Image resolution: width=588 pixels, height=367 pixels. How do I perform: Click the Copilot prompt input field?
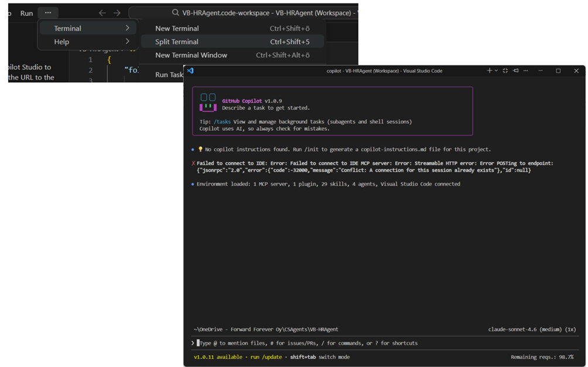(351, 343)
